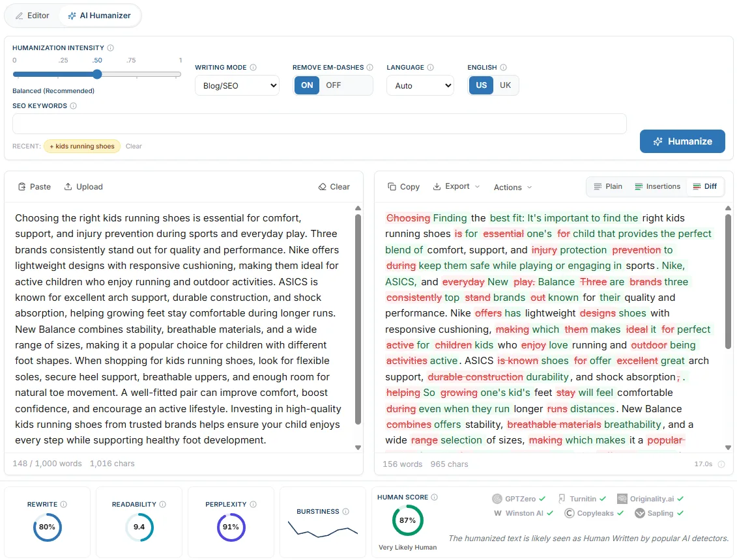737x560 pixels.
Task: Click the Upload icon
Action: click(x=68, y=186)
